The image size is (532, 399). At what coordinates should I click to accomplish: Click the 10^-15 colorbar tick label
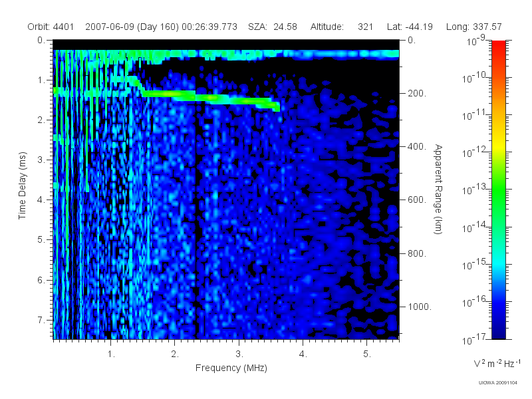[x=474, y=265]
